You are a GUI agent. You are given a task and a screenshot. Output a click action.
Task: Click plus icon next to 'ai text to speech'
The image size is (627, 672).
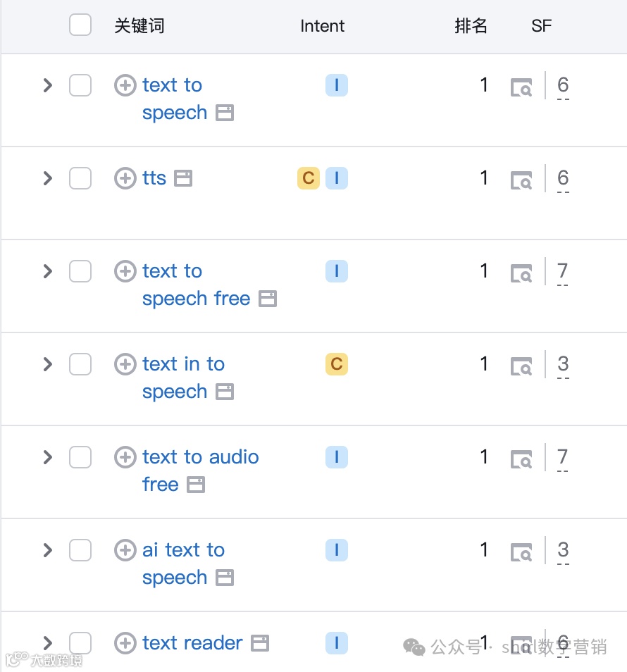coord(125,550)
